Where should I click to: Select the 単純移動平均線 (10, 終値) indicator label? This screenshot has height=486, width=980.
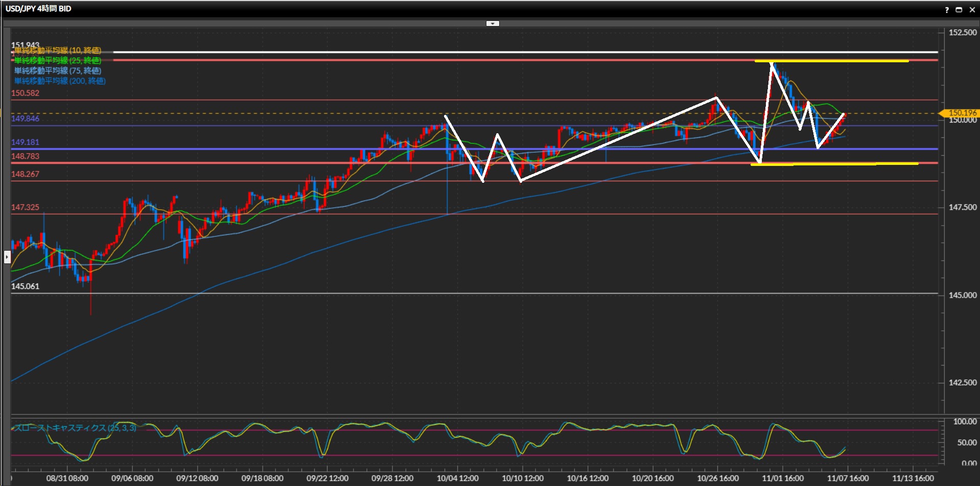(x=57, y=51)
